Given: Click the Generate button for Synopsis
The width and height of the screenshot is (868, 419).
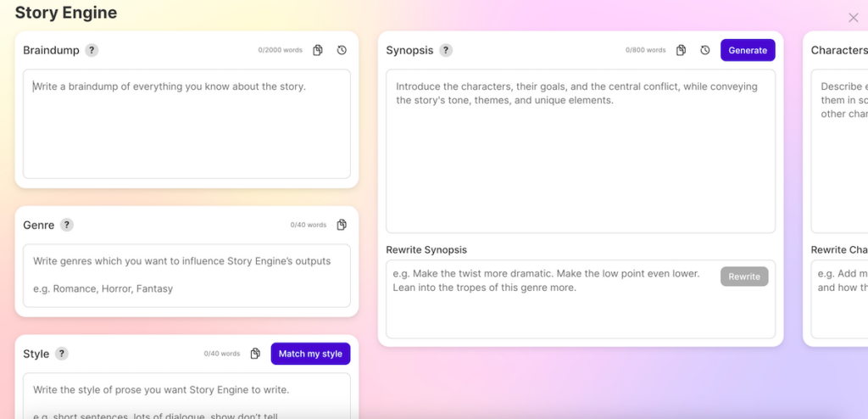Looking at the screenshot, I should pos(748,50).
